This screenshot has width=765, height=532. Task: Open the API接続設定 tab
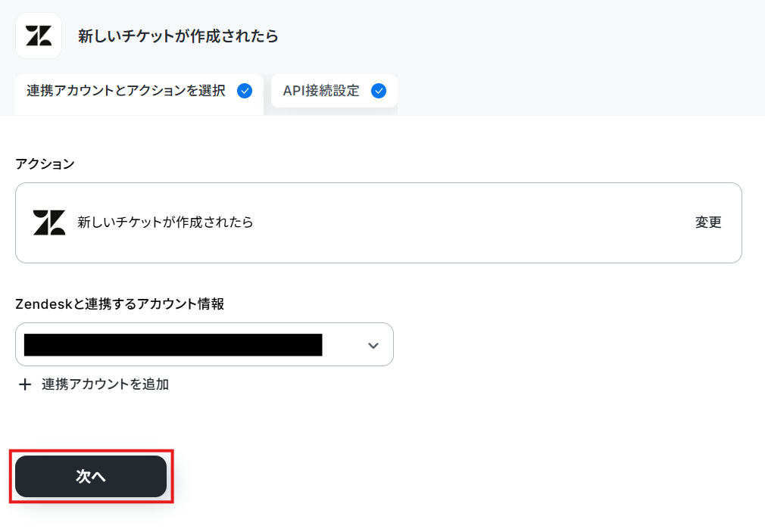pos(334,91)
